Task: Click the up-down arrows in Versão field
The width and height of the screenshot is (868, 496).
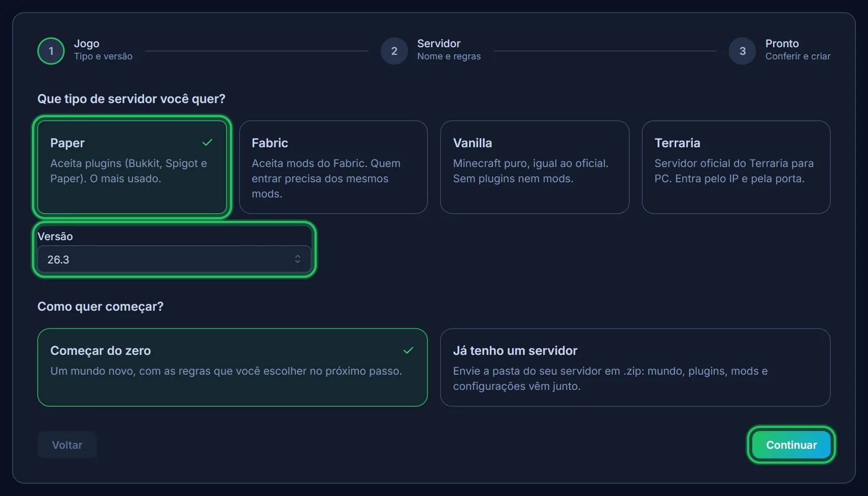Action: pos(297,259)
